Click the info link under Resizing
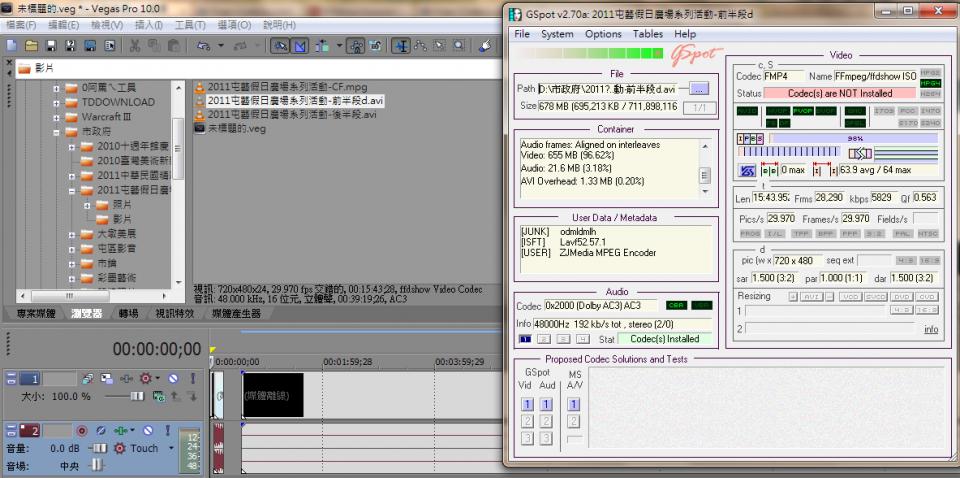The width and height of the screenshot is (960, 478). [x=930, y=329]
